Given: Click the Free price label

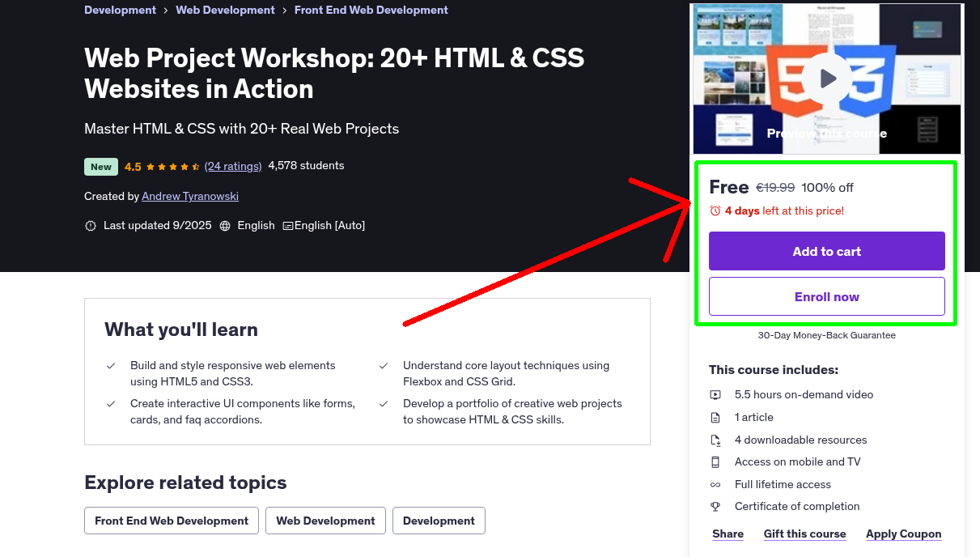Looking at the screenshot, I should (x=729, y=187).
